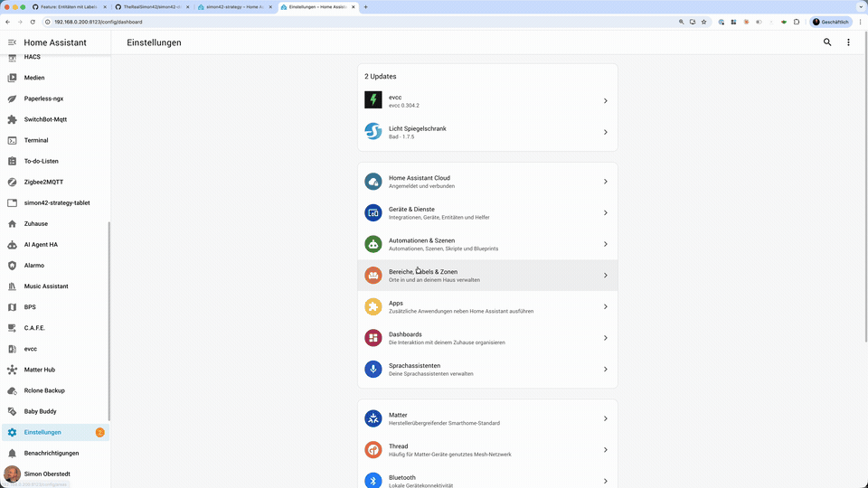
Task: Click the Automationen & Szenen robot icon
Action: (x=373, y=244)
